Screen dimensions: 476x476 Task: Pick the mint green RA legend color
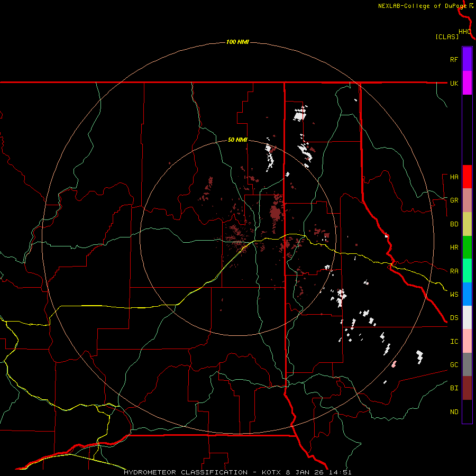[x=467, y=271]
